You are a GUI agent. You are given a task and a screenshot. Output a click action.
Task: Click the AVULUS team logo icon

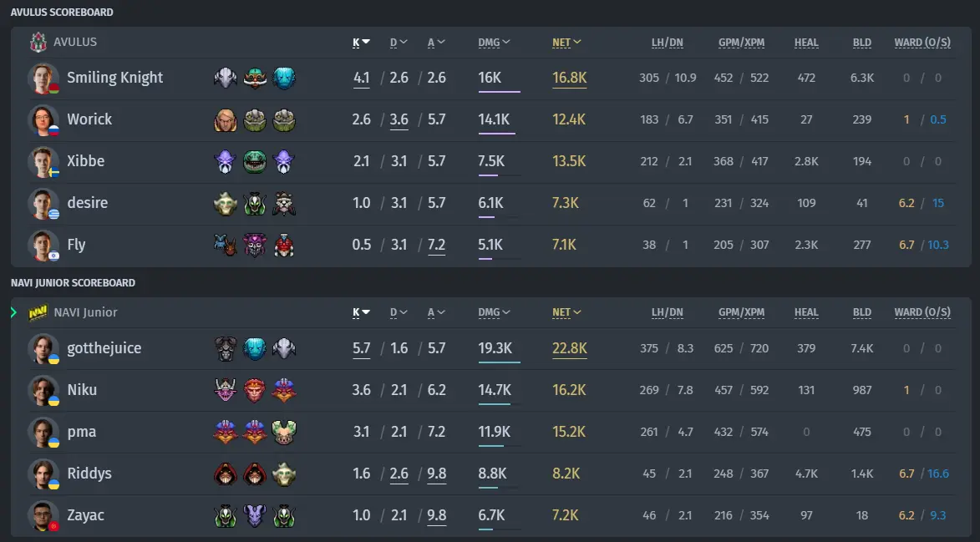(38, 42)
